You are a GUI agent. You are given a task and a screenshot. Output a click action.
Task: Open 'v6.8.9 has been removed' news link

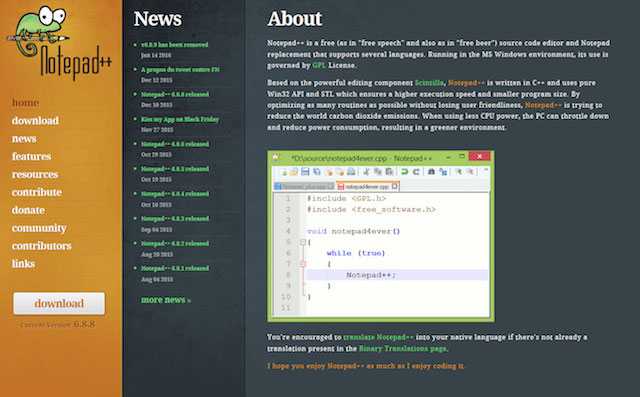[174, 44]
